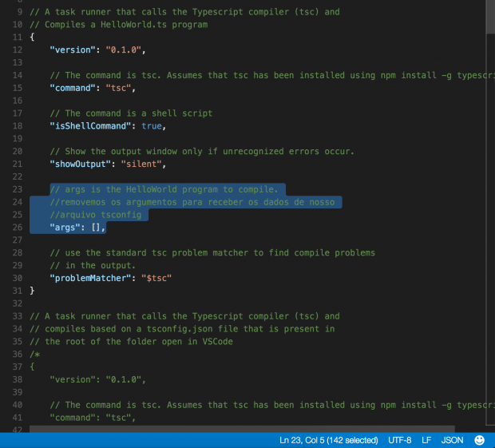
Task: Place cursor on "version": "0.1.0" at line 12
Action: tap(97, 50)
